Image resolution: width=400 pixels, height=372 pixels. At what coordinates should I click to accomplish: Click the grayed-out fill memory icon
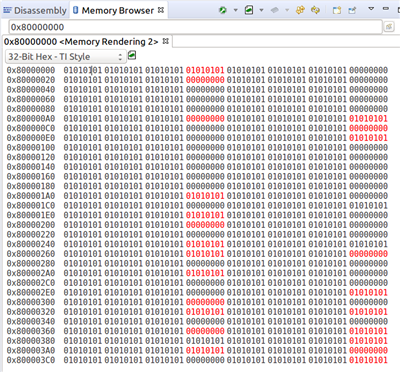[275, 10]
